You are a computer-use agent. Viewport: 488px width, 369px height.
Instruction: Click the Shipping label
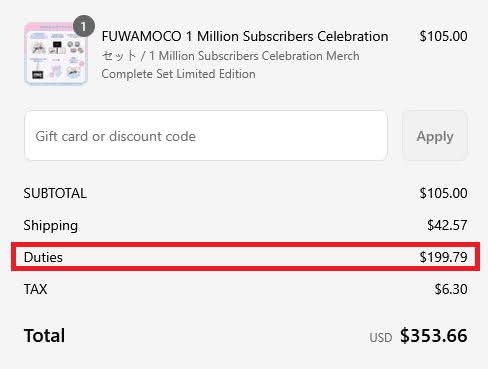[51, 226]
